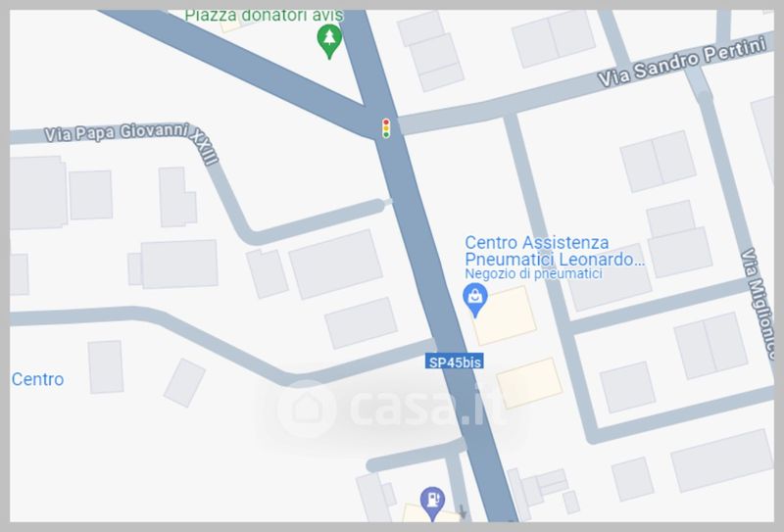Select the blue shopping bag pin
This screenshot has width=784, height=532.
(x=475, y=300)
